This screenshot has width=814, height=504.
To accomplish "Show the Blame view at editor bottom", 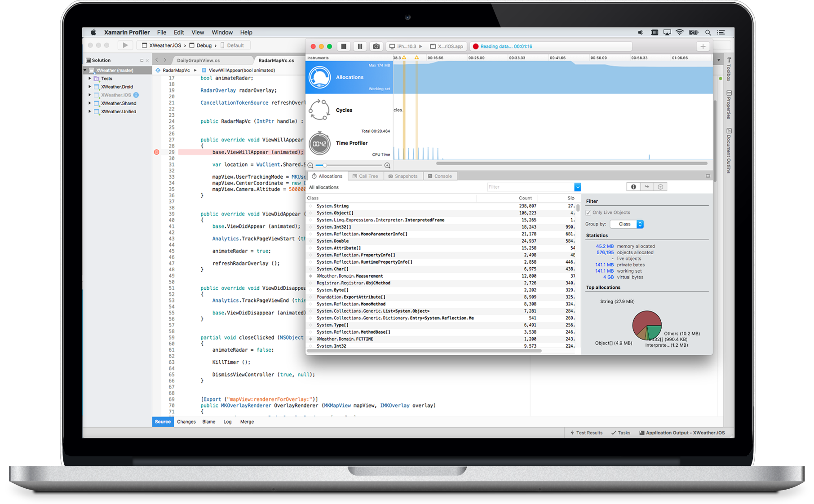I will tap(209, 422).
